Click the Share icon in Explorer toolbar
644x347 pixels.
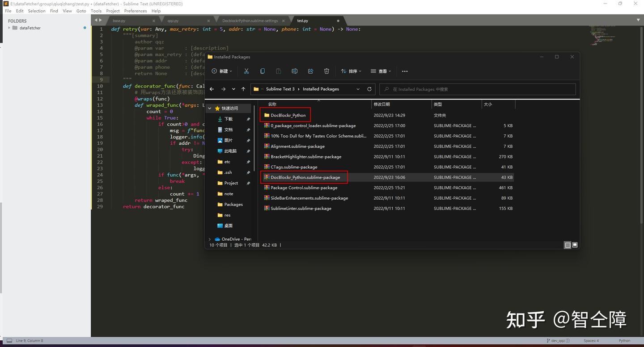pos(310,71)
